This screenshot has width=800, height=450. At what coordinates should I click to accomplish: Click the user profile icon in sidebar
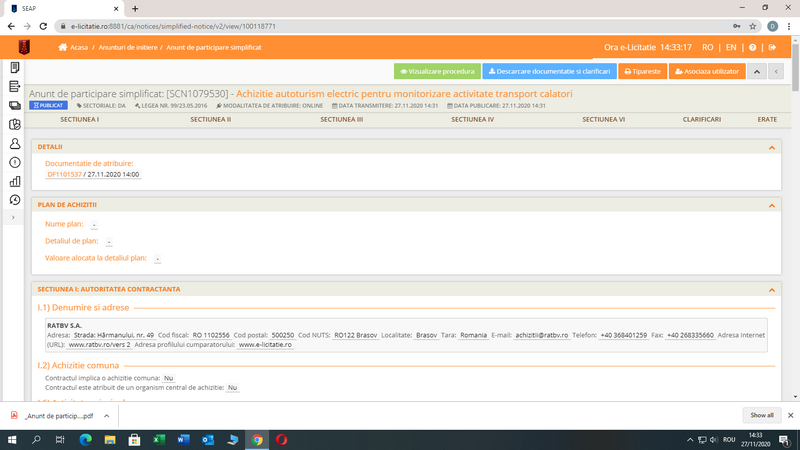click(x=15, y=143)
